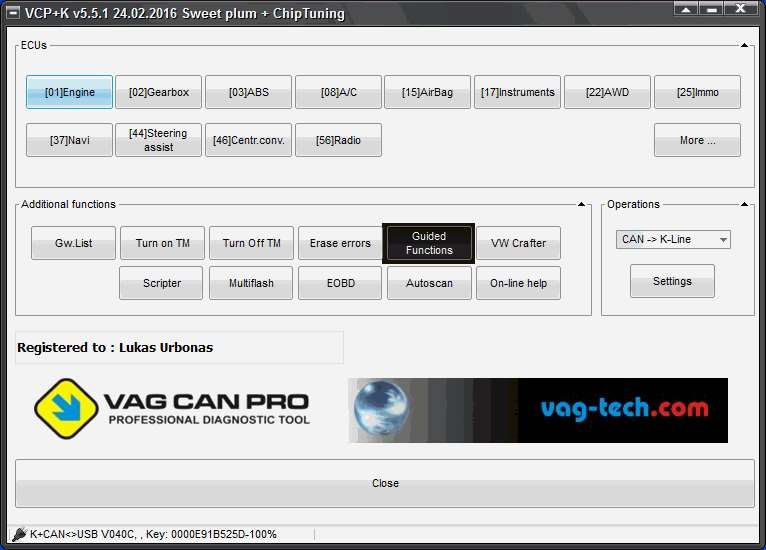Viewport: 766px width, 550px height.
Task: Roll up window with arrow button
Action: pos(686,9)
